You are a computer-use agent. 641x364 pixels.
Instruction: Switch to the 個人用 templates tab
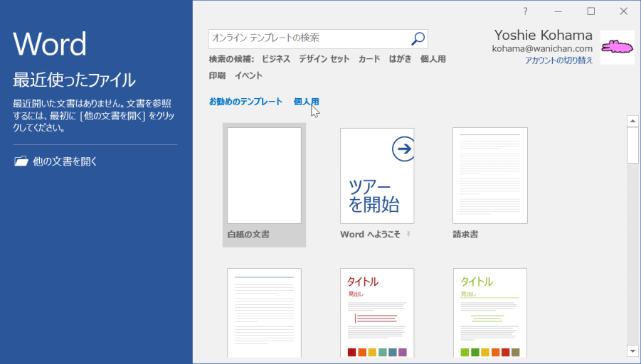[306, 102]
